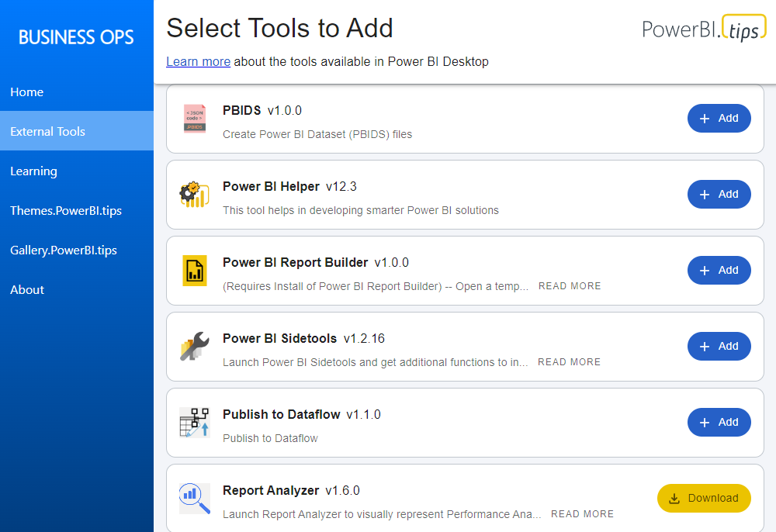Expand READ MORE for Power BI Sidetools

point(569,362)
